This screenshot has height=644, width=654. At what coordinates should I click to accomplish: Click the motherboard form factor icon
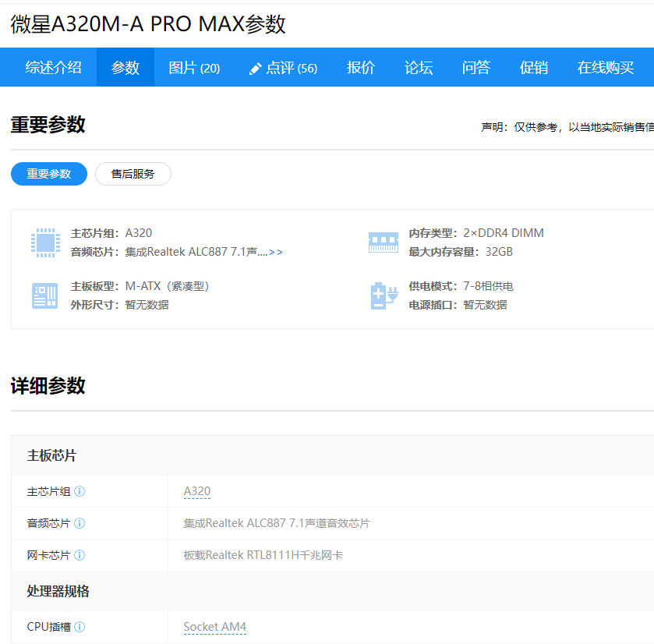(44, 295)
